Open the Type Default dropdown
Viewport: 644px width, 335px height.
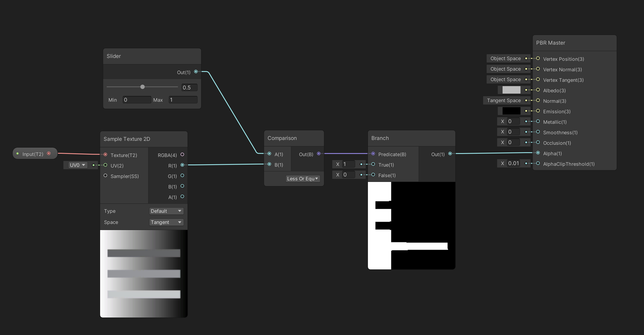pyautogui.click(x=166, y=211)
